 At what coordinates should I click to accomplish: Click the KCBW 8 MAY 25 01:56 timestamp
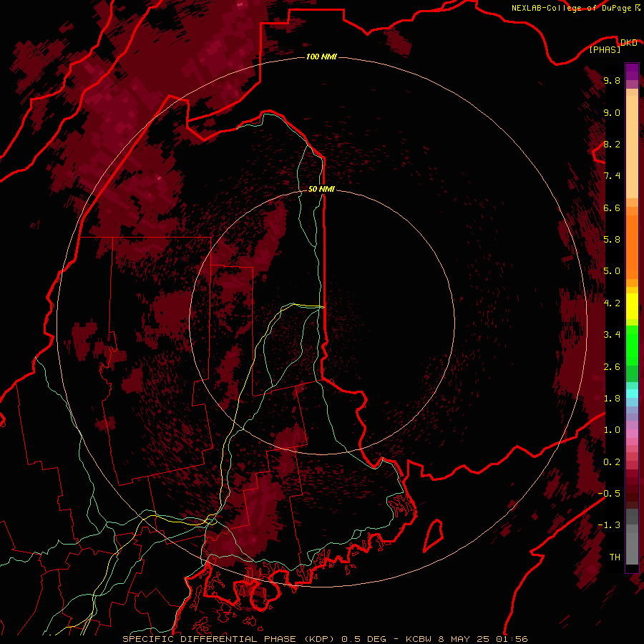coord(467,639)
